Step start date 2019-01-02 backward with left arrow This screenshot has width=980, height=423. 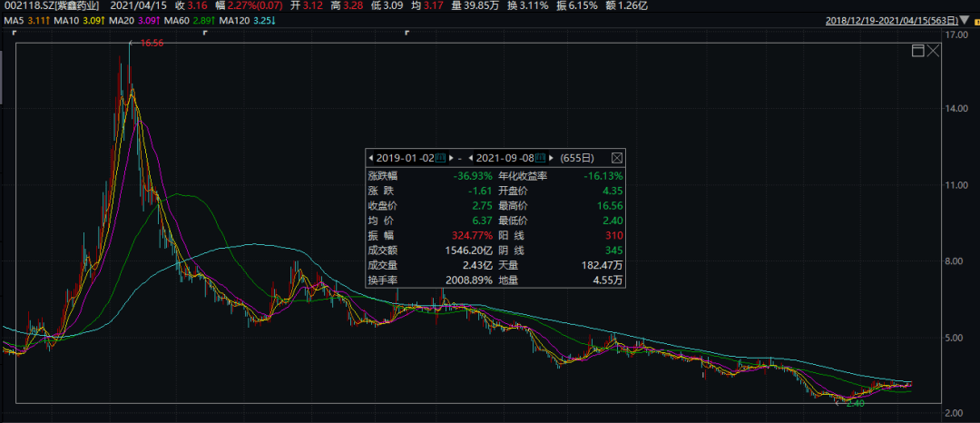pos(370,158)
